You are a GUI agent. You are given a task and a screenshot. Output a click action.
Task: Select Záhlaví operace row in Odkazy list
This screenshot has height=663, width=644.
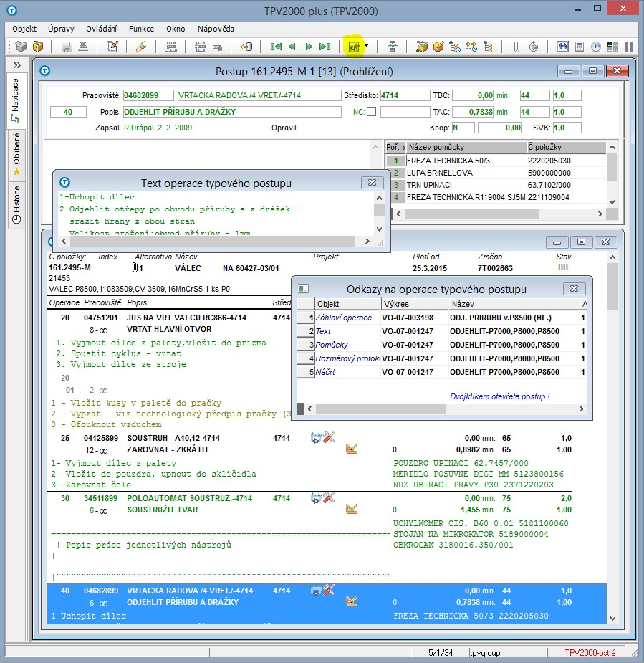442,318
